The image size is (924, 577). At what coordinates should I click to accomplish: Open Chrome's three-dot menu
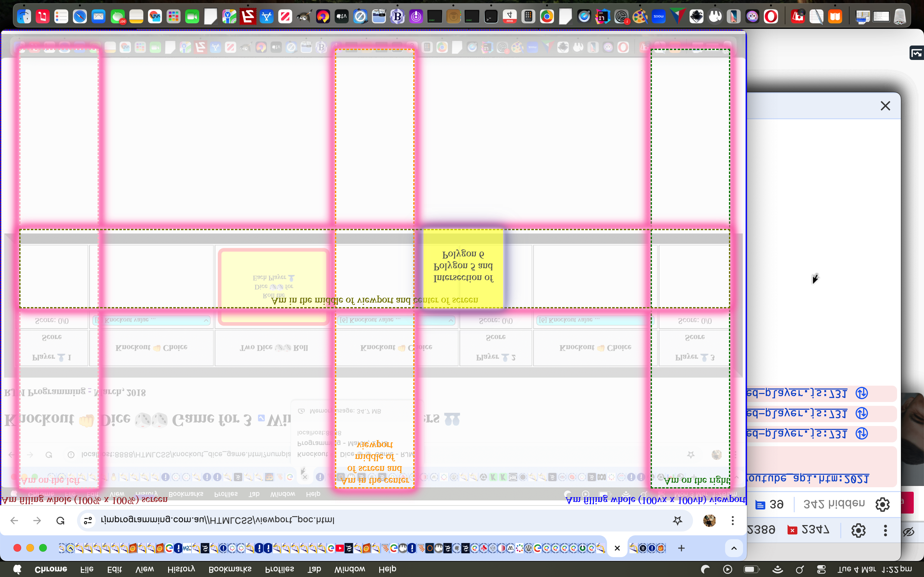[x=732, y=521]
